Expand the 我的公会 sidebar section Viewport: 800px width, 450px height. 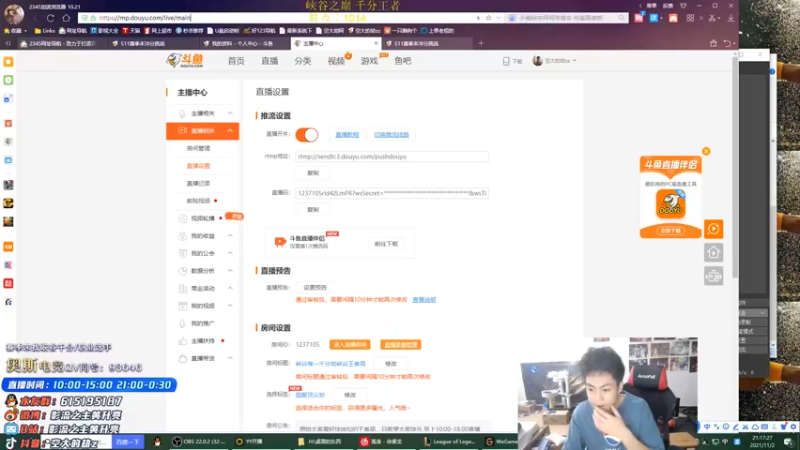(x=230, y=253)
